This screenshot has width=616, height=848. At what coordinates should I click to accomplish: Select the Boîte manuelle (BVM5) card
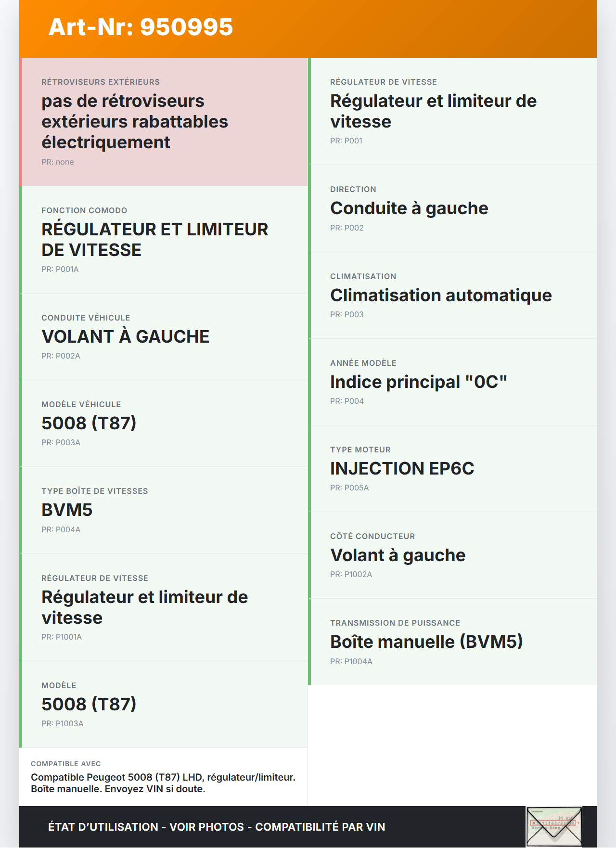coord(452,642)
